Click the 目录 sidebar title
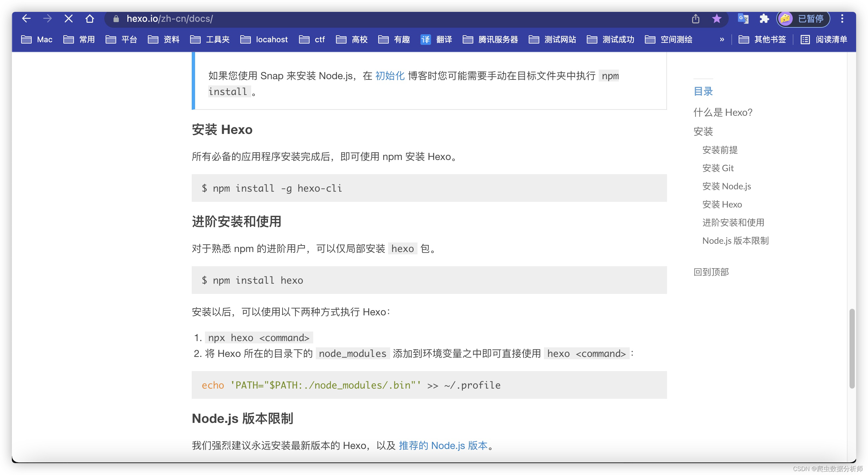868x475 pixels. [x=703, y=91]
